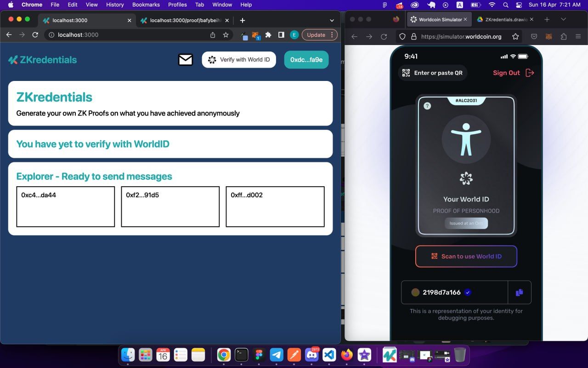This screenshot has width=588, height=368.
Task: Open the MetaMask fox extension in Chrome
Action: point(256,35)
